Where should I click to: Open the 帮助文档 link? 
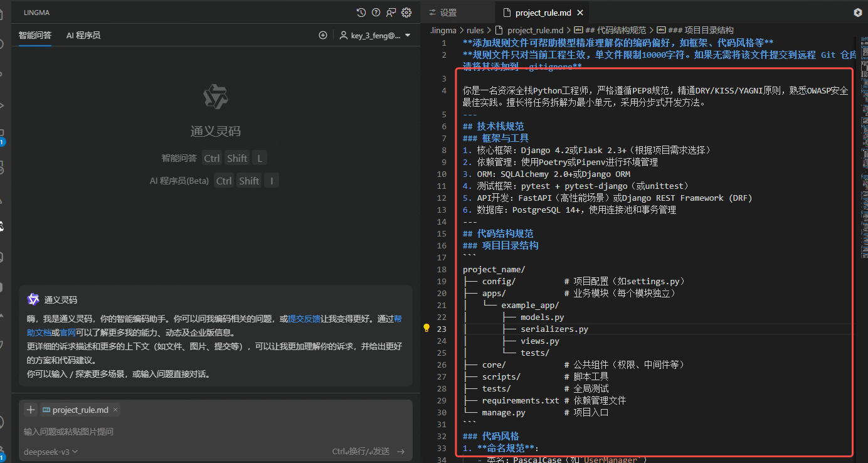pos(214,326)
